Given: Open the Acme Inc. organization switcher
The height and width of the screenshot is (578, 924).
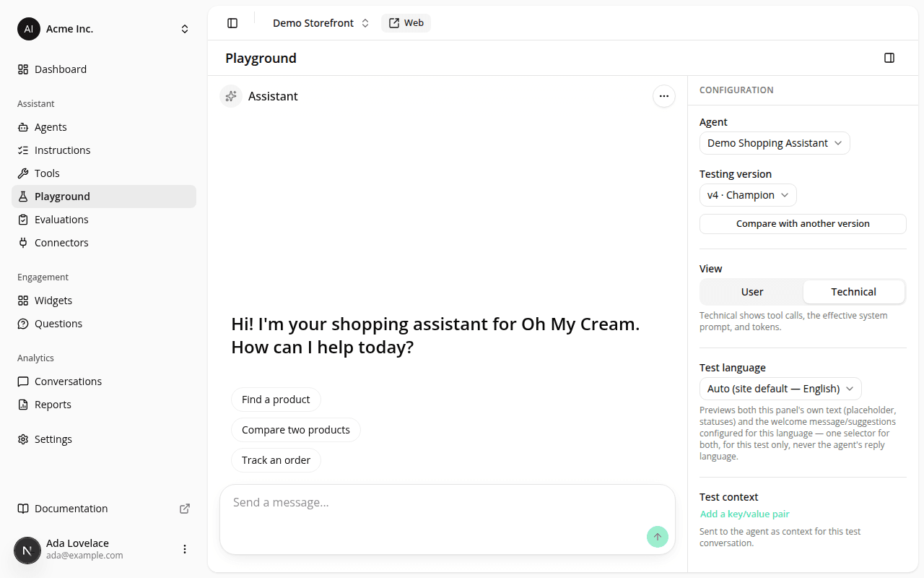Looking at the screenshot, I should (104, 29).
